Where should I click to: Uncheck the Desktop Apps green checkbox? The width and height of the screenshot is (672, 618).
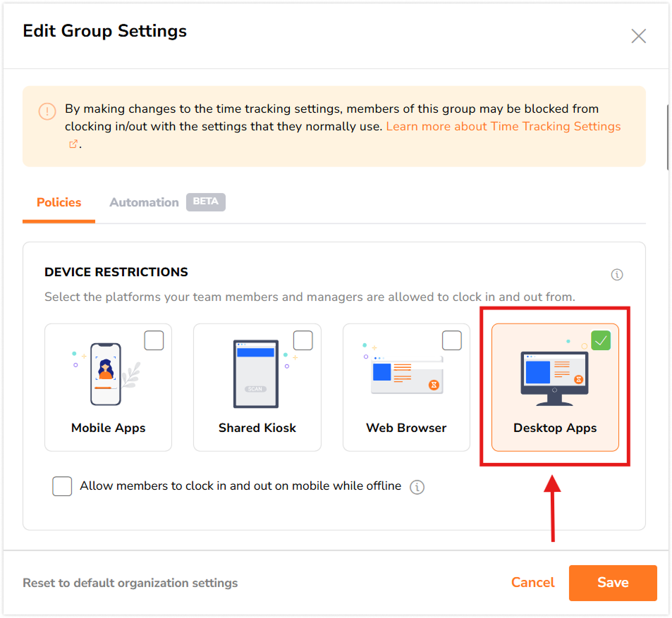tap(601, 341)
